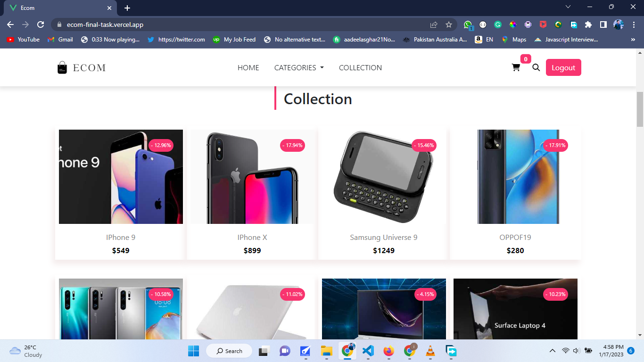Screen dimensions: 644x362
Task: Click the page vertical scrollbar thumb
Action: (640, 109)
